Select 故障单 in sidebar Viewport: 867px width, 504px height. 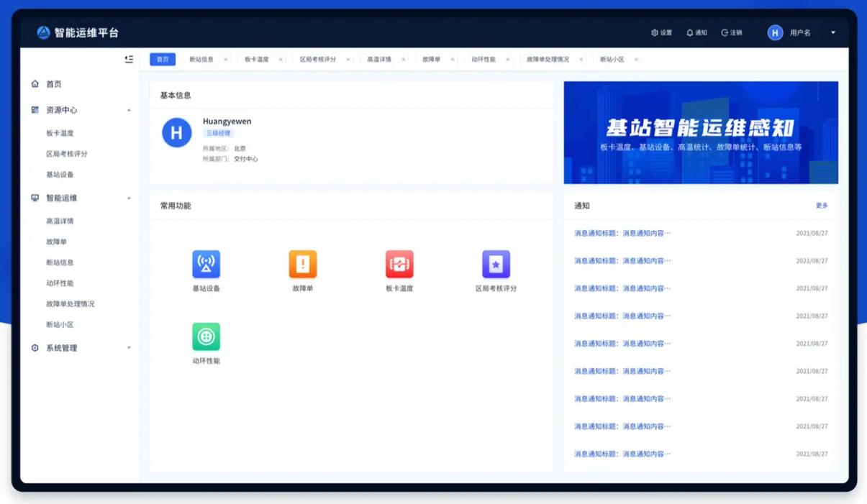click(x=56, y=242)
